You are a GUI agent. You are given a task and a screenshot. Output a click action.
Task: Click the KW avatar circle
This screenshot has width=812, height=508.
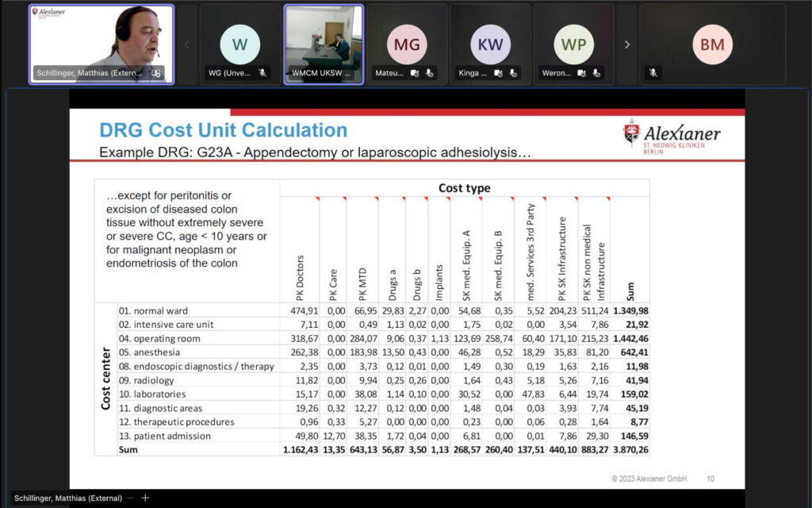(490, 44)
